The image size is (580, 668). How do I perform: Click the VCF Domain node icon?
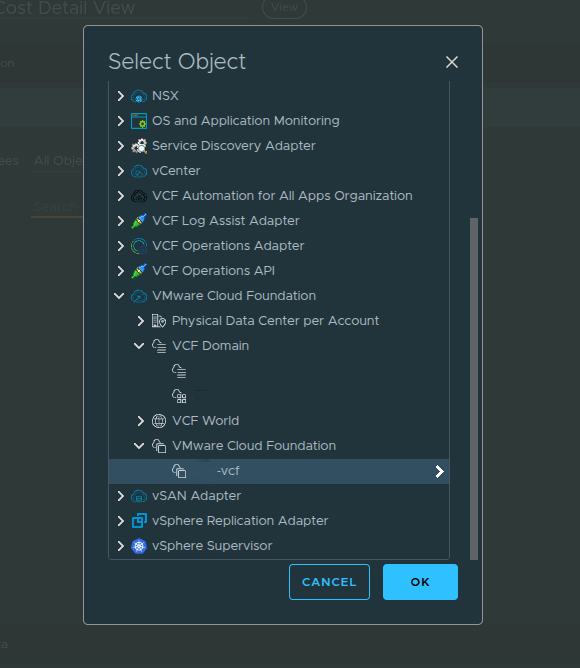pos(159,346)
